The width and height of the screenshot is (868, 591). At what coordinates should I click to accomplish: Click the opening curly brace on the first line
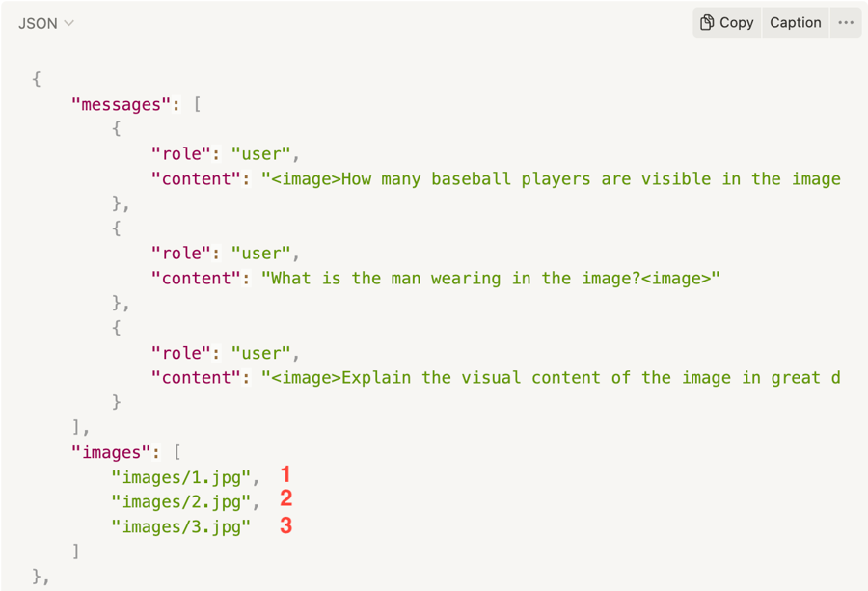(37, 79)
